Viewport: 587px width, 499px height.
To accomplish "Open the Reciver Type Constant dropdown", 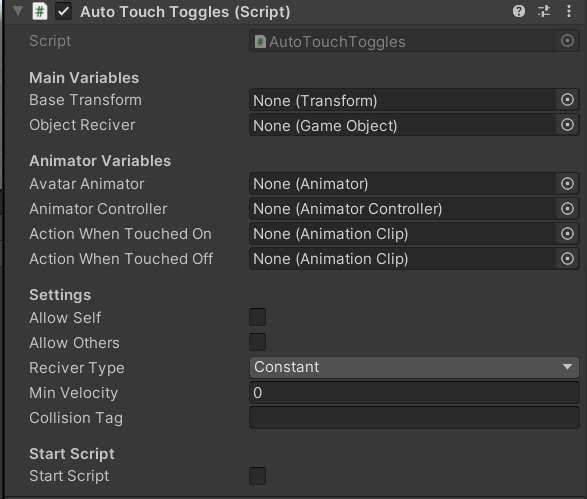I will pos(414,367).
